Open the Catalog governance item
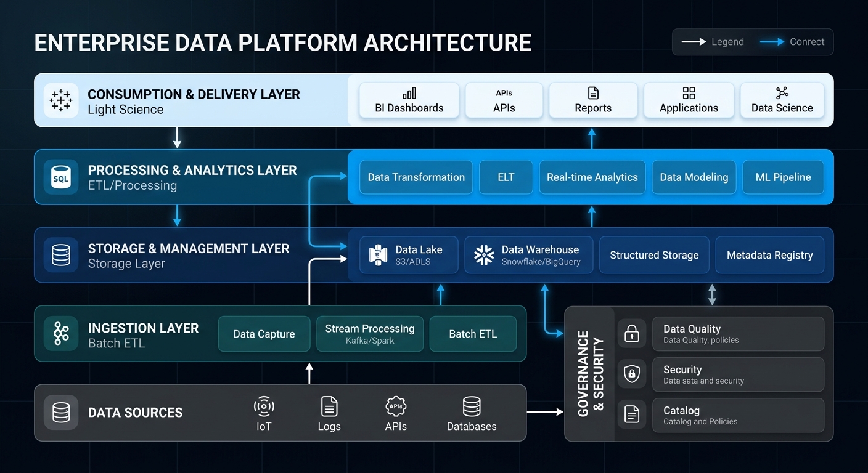 point(738,415)
